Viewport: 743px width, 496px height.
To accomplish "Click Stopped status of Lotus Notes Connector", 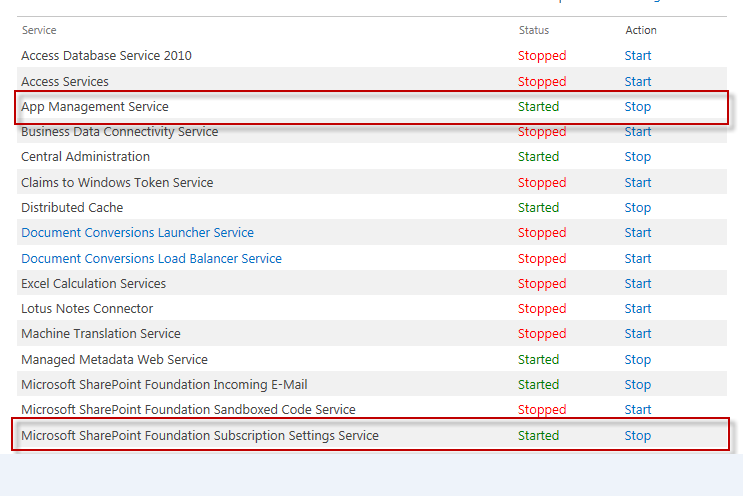I will (x=542, y=309).
